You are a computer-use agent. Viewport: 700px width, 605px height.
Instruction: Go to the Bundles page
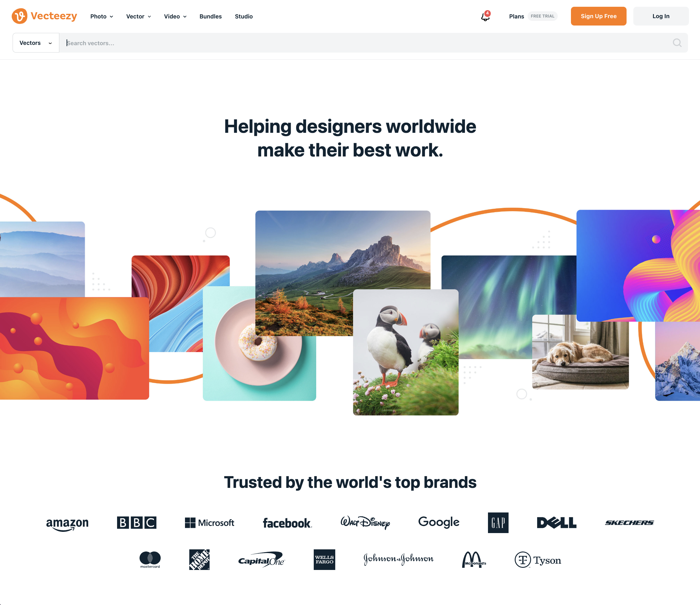(x=210, y=16)
